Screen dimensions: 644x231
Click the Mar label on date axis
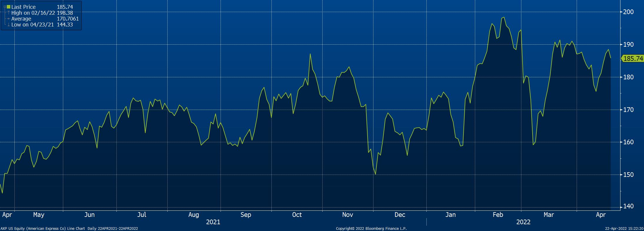[549, 215]
